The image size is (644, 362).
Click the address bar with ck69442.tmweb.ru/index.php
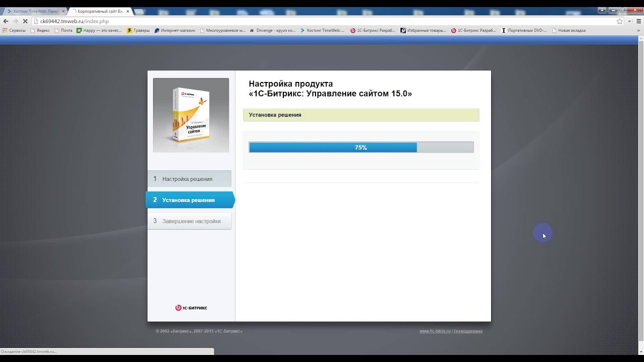[x=322, y=21]
